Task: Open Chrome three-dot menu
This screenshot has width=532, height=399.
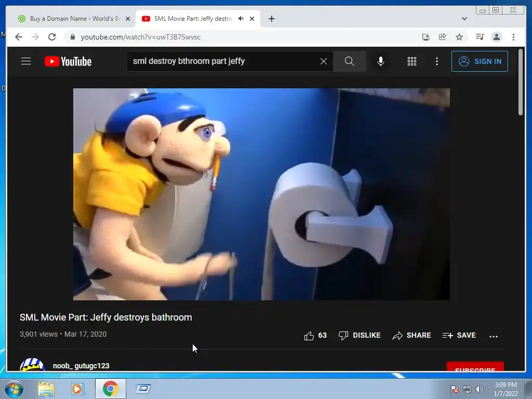Action: (513, 37)
